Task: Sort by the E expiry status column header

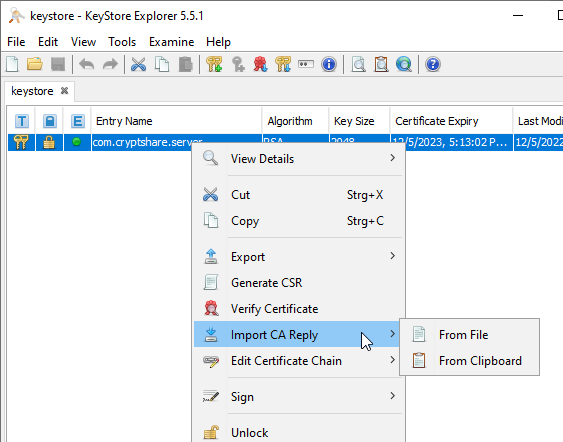Action: (78, 121)
